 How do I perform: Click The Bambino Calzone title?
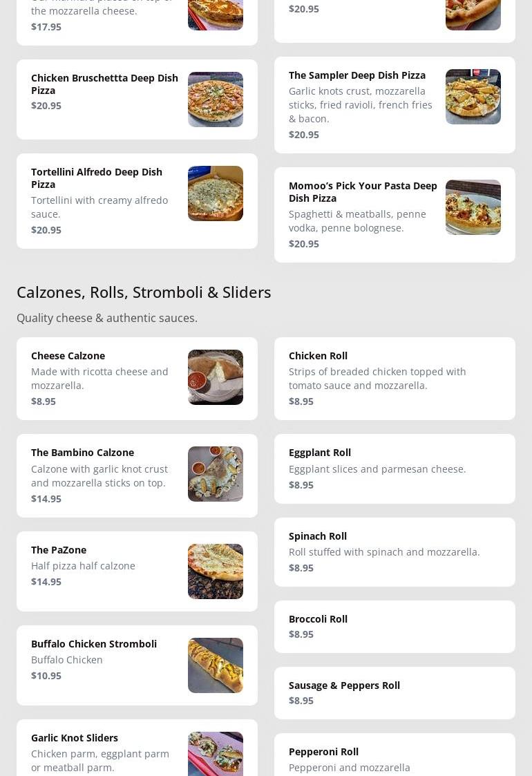[x=83, y=453]
